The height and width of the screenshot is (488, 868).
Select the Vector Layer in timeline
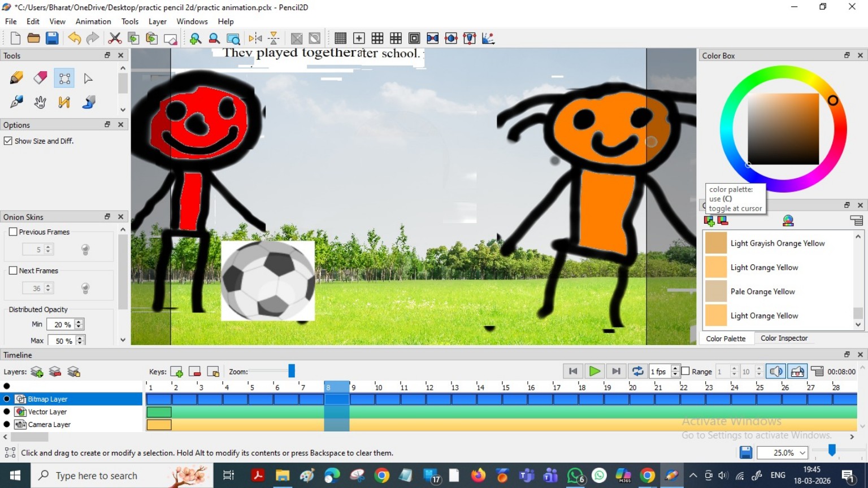tap(47, 412)
